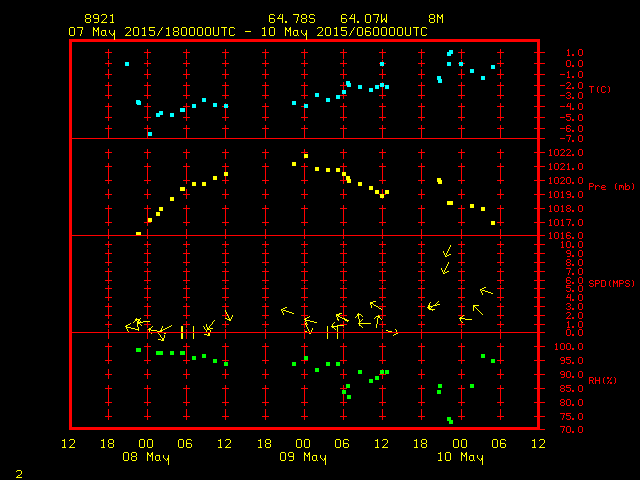The width and height of the screenshot is (640, 480).
Task: Click the Pre (mb) pressure axis label
Action: [x=611, y=187]
